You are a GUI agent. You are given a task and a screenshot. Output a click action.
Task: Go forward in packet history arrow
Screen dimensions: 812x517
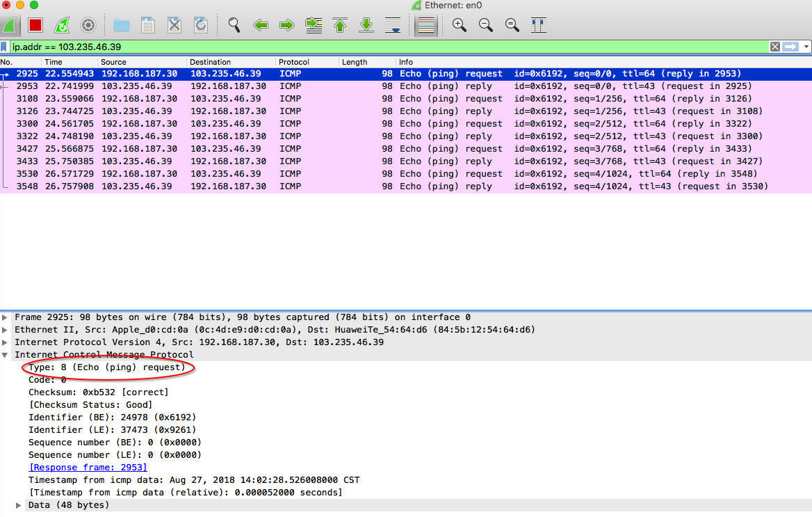tap(287, 25)
